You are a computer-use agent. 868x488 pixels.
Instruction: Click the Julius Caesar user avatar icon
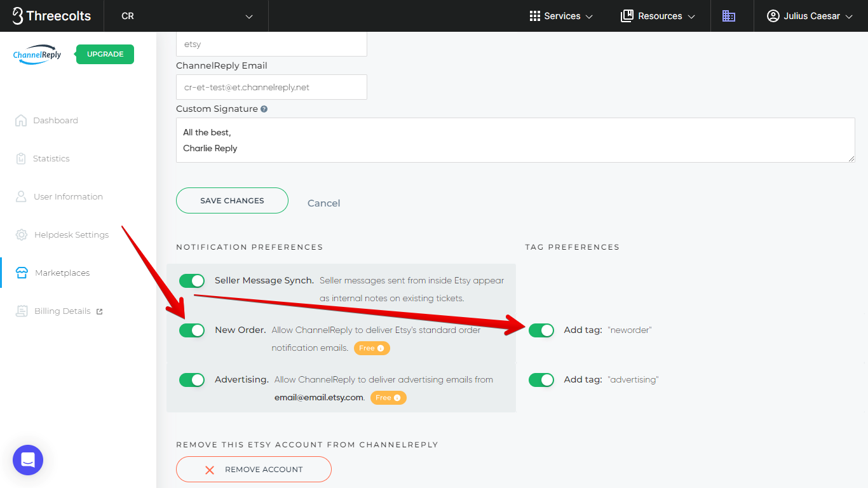(773, 16)
